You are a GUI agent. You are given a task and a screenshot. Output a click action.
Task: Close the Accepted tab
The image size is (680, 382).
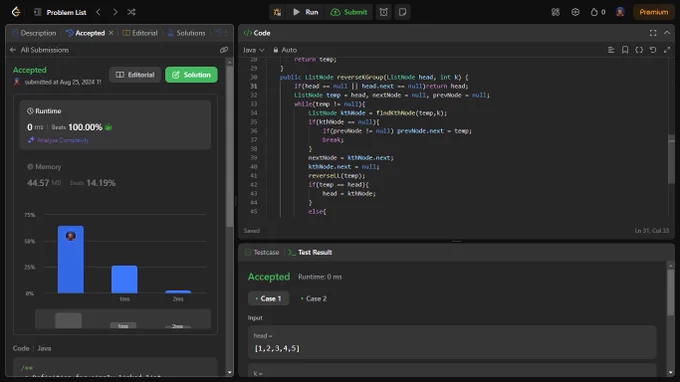(111, 33)
